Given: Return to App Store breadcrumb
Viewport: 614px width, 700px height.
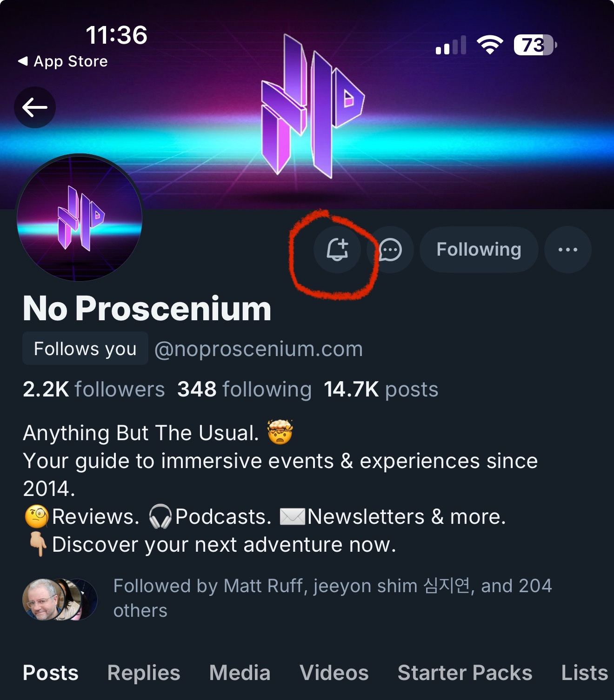Looking at the screenshot, I should pos(63,61).
